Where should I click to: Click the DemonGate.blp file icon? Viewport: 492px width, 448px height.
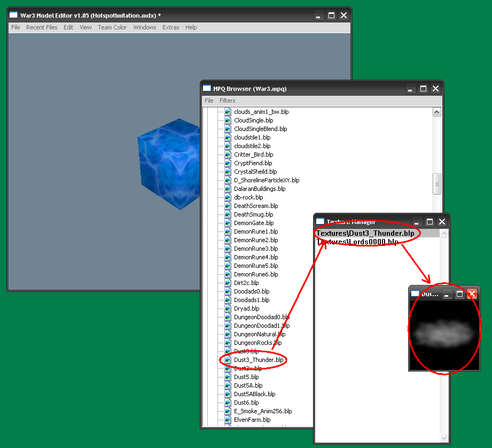(x=228, y=223)
